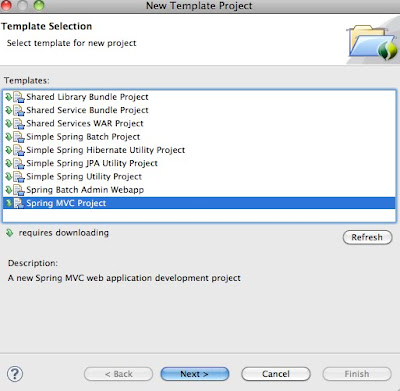400x391 pixels.
Task: Refresh the templates list
Action: pyautogui.click(x=367, y=237)
